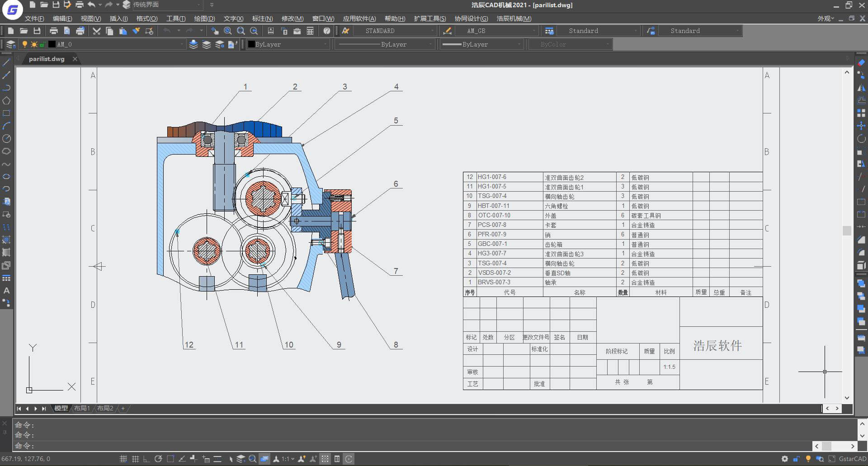Click the Match Properties brush icon
The height and width of the screenshot is (466, 868).
(136, 31)
